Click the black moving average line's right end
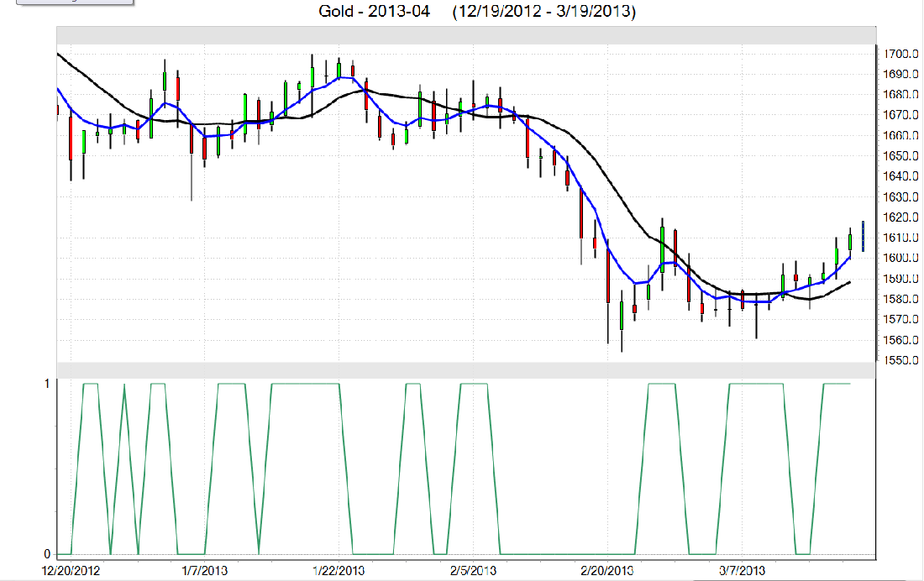Image resolution: width=924 pixels, height=581 pixels. [x=849, y=282]
